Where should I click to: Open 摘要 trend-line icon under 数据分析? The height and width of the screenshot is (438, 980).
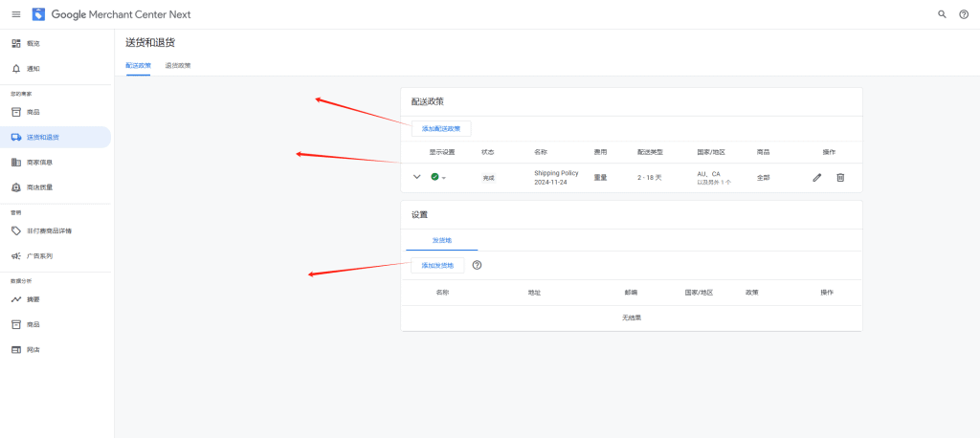[16, 299]
